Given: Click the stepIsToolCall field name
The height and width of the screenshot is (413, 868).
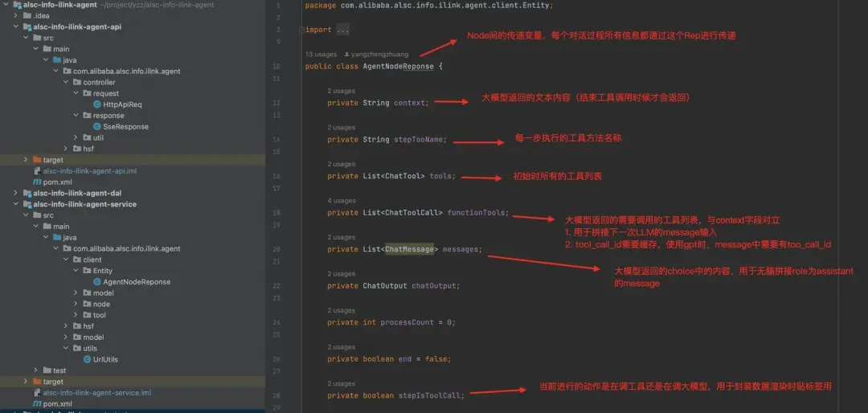Looking at the screenshot, I should (x=429, y=395).
